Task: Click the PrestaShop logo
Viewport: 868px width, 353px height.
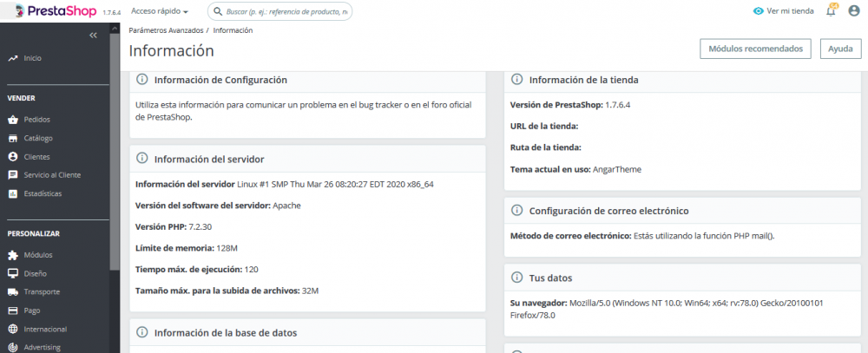Action: pyautogui.click(x=54, y=11)
